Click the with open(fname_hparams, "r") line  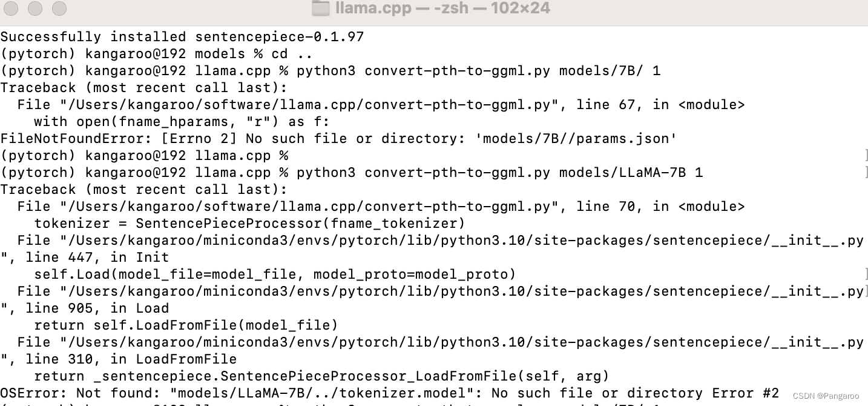[182, 122]
